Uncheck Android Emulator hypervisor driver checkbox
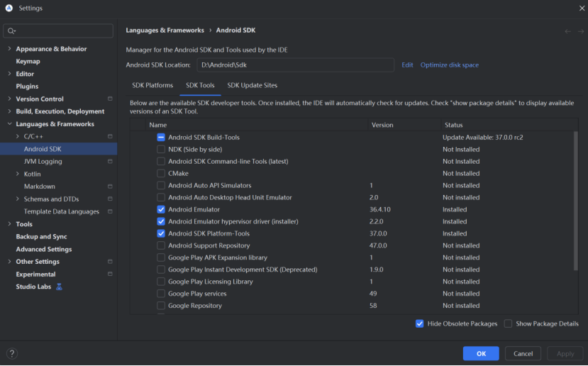Viewport: 588px width, 366px height. pyautogui.click(x=161, y=221)
